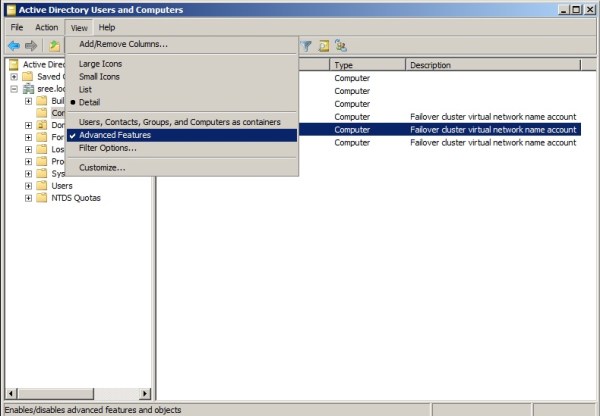Collapse the sree.local domain node
600x416 pixels.
pos(14,89)
